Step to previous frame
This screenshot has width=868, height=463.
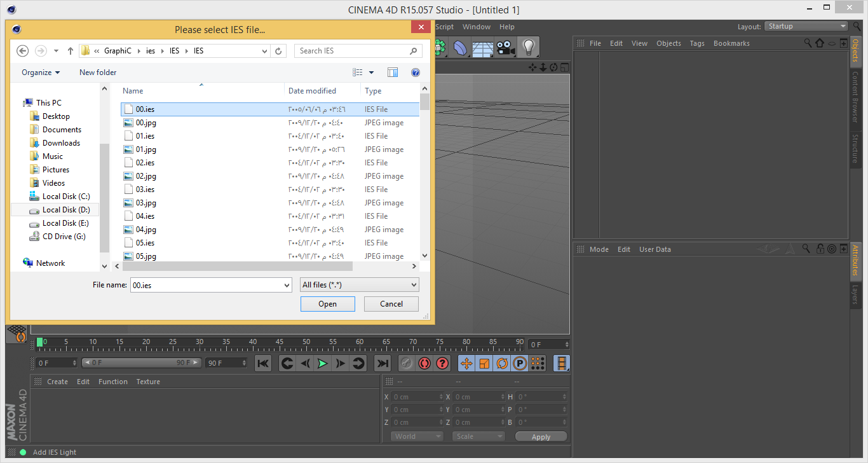[305, 363]
